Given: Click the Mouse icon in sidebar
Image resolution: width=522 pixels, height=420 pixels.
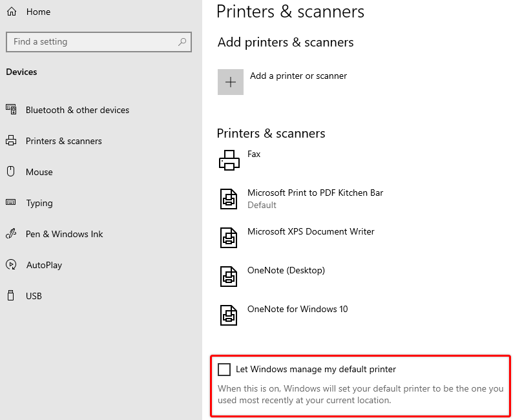Looking at the screenshot, I should 11,171.
